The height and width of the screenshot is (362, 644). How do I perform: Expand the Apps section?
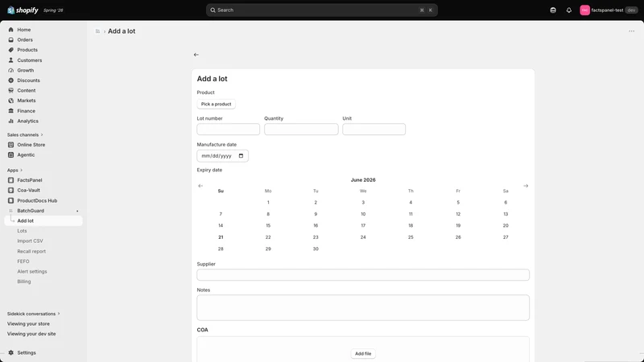pyautogui.click(x=14, y=170)
